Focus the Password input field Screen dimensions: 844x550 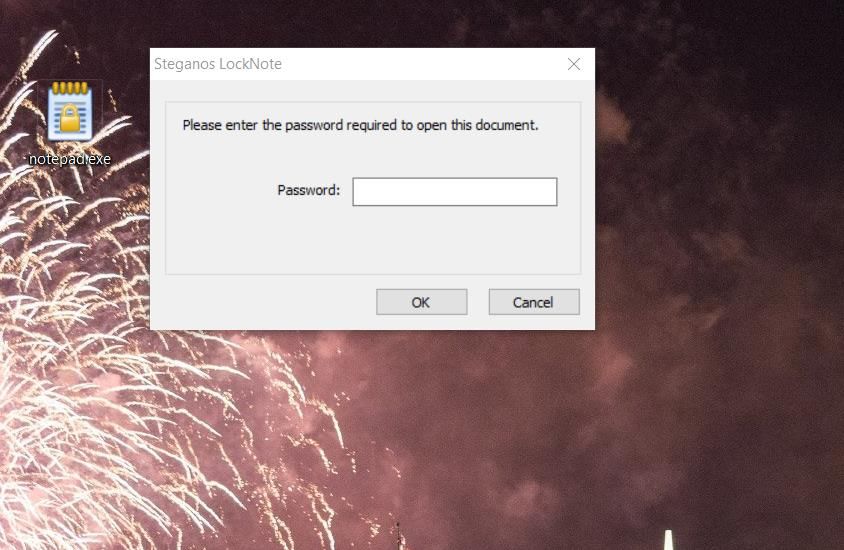pos(455,192)
